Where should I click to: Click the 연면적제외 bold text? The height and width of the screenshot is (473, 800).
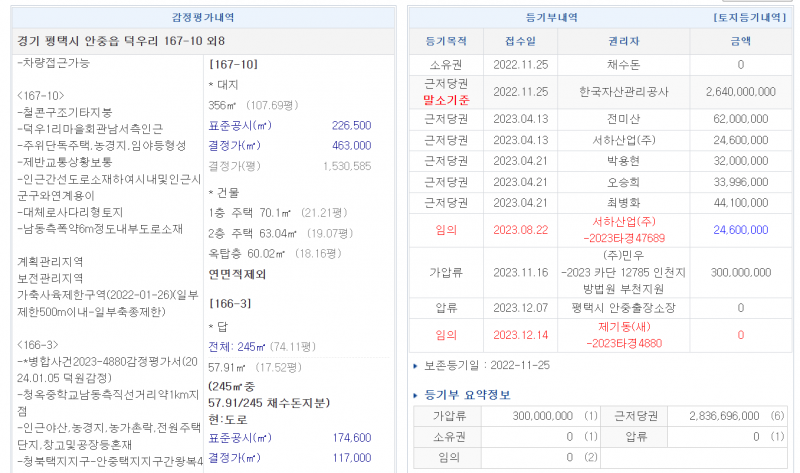[x=237, y=275]
